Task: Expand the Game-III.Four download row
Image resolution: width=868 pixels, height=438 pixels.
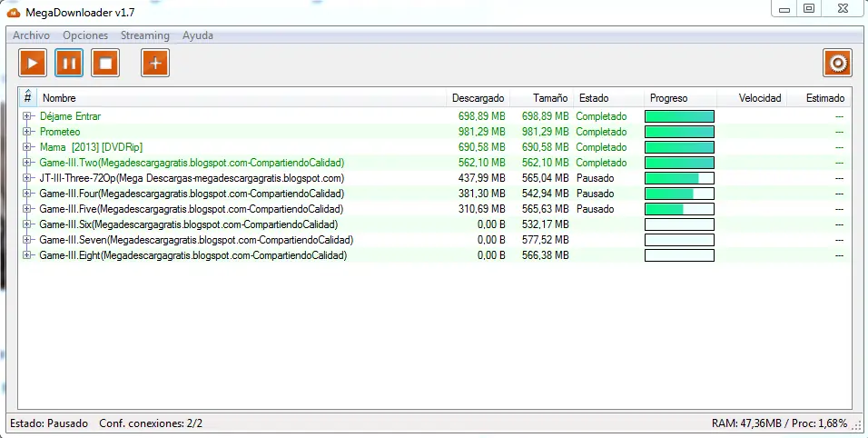Action: point(26,194)
